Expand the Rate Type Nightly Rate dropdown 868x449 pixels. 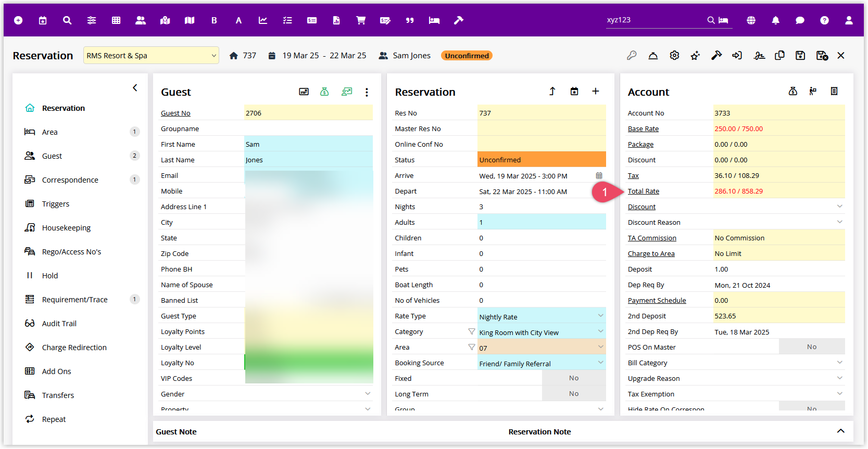(600, 316)
